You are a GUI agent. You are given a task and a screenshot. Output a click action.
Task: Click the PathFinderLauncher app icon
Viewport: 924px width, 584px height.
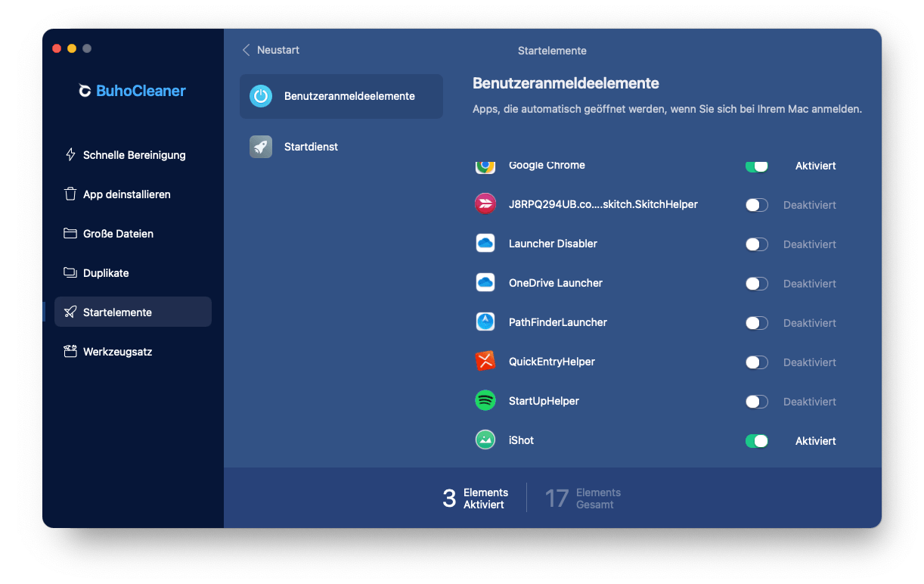[485, 322]
